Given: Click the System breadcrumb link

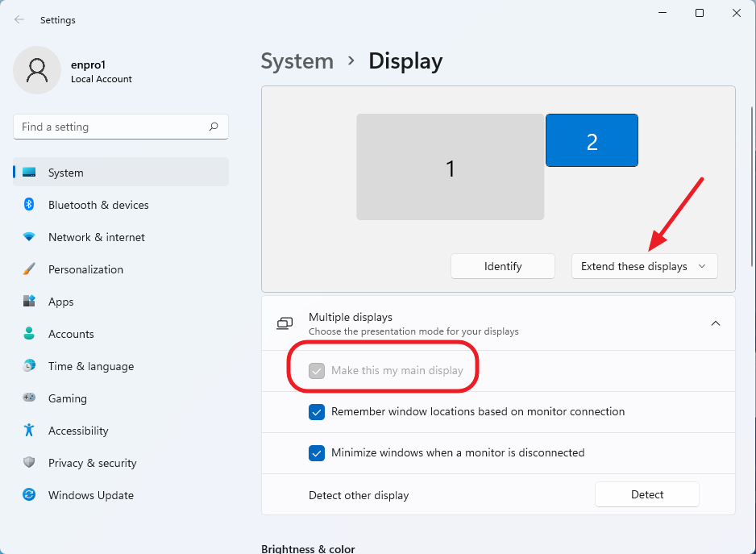Looking at the screenshot, I should (297, 61).
